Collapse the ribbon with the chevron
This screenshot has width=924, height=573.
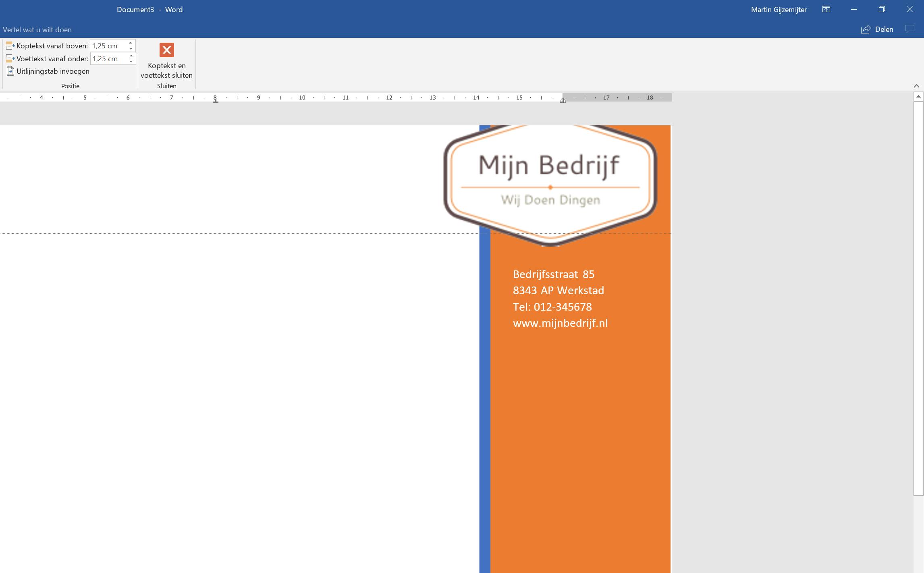916,85
